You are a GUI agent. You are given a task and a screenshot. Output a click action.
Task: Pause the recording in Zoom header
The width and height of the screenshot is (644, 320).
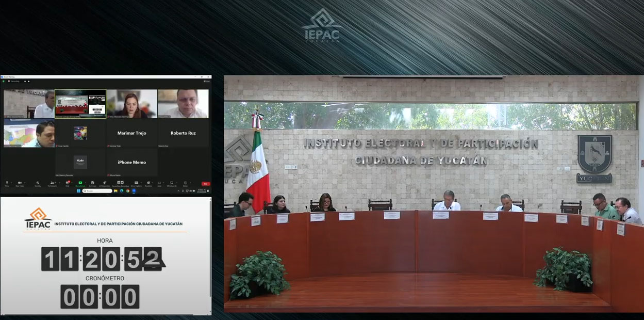(24, 82)
